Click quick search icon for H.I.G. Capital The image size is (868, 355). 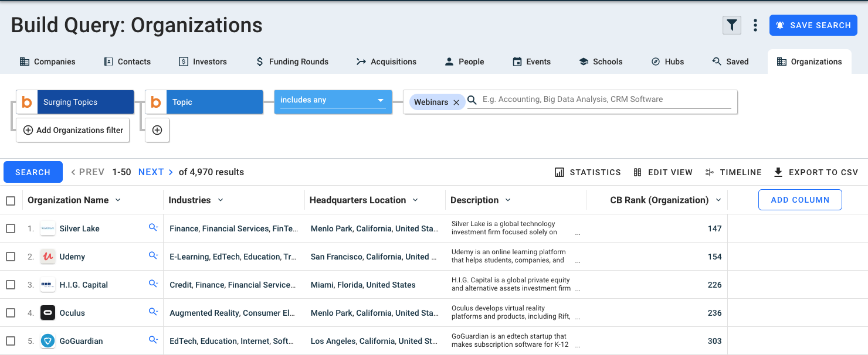coord(153,284)
